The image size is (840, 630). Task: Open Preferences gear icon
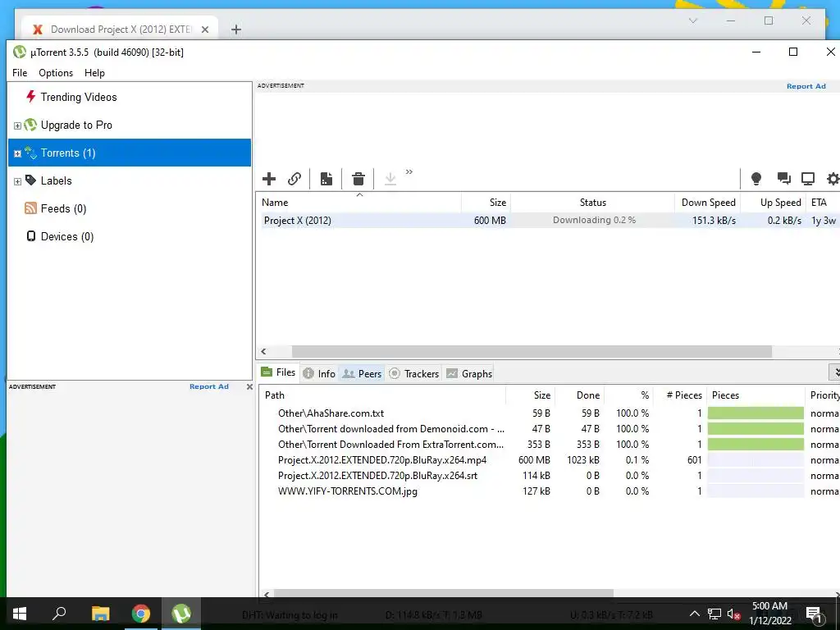(x=833, y=179)
